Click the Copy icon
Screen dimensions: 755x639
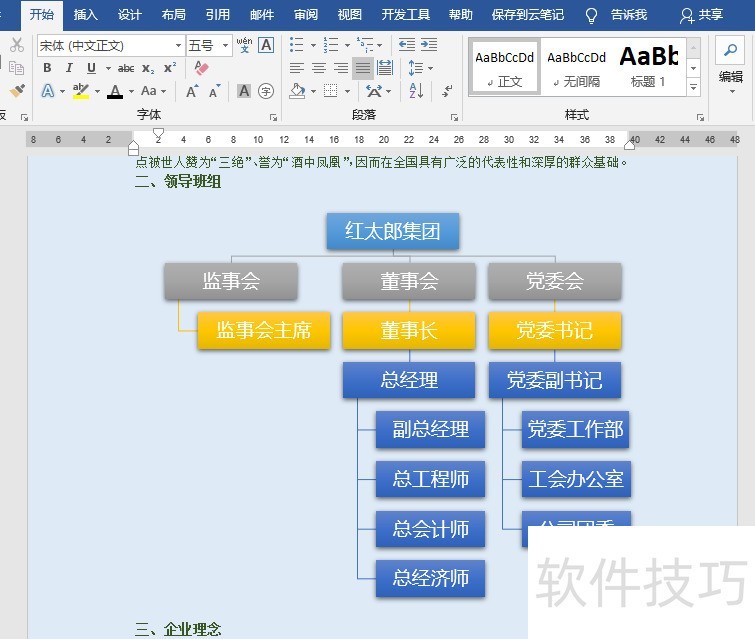(17, 68)
